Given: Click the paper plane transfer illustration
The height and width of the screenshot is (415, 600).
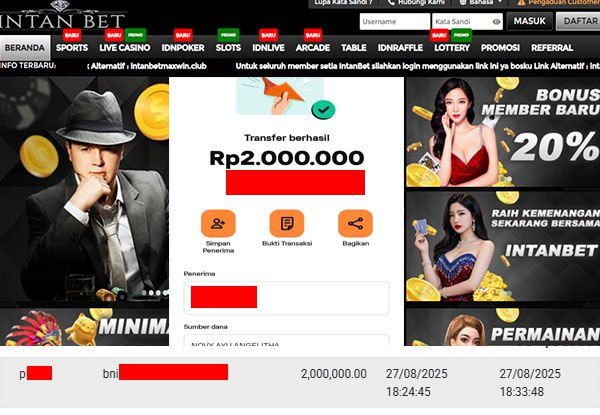Looking at the screenshot, I should 280,96.
